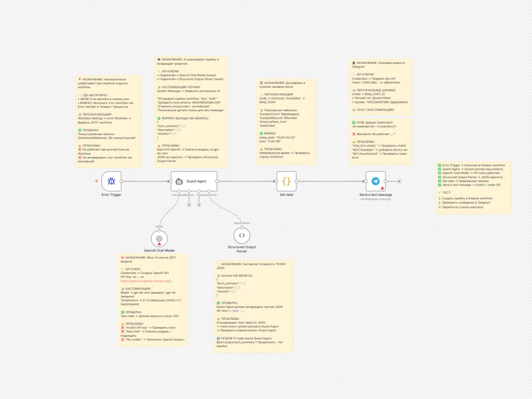
Task: Click the red lightning trigger marker
Action: tap(96, 181)
